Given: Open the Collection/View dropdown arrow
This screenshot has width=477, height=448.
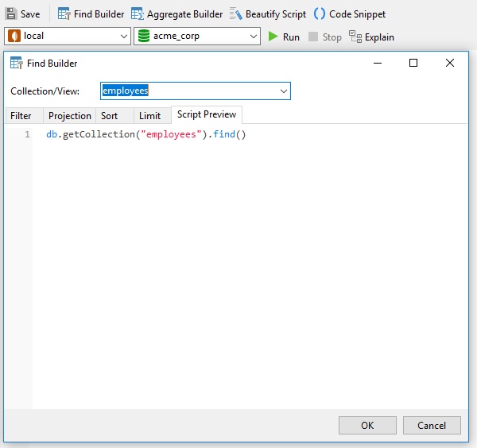Looking at the screenshot, I should 284,91.
